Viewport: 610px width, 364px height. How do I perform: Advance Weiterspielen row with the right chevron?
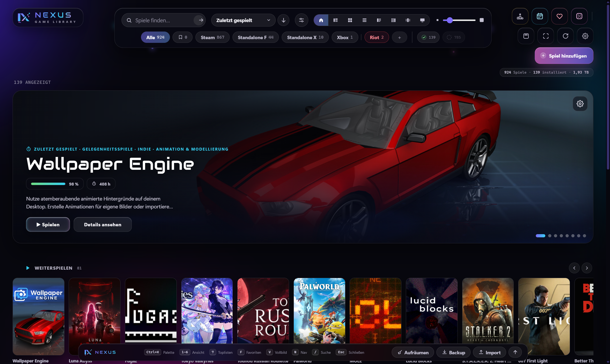(x=587, y=268)
